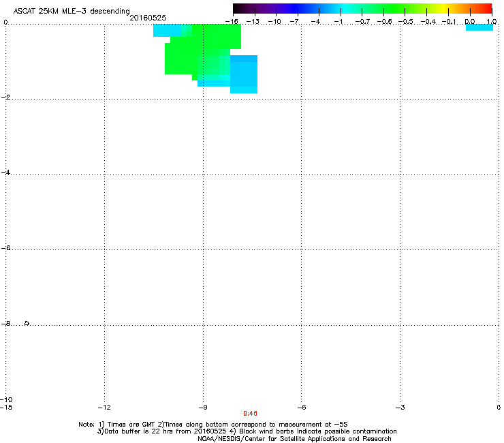This screenshot has width=504, height=443.
Task: Click the latitude axis label -2
Action: [x=6, y=97]
